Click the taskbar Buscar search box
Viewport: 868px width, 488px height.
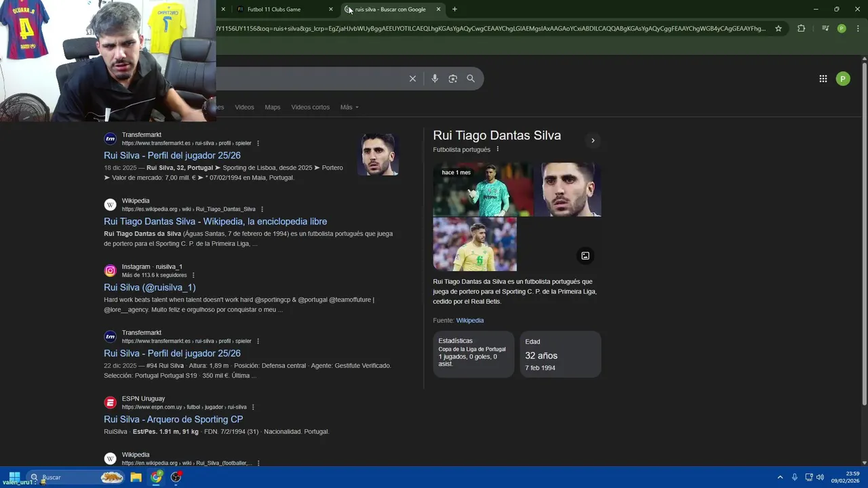pos(75,477)
